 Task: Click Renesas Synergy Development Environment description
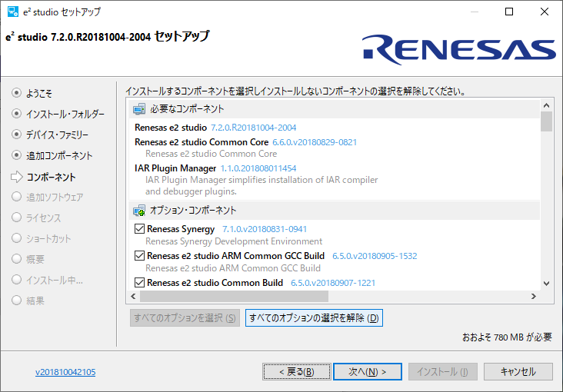tap(234, 241)
